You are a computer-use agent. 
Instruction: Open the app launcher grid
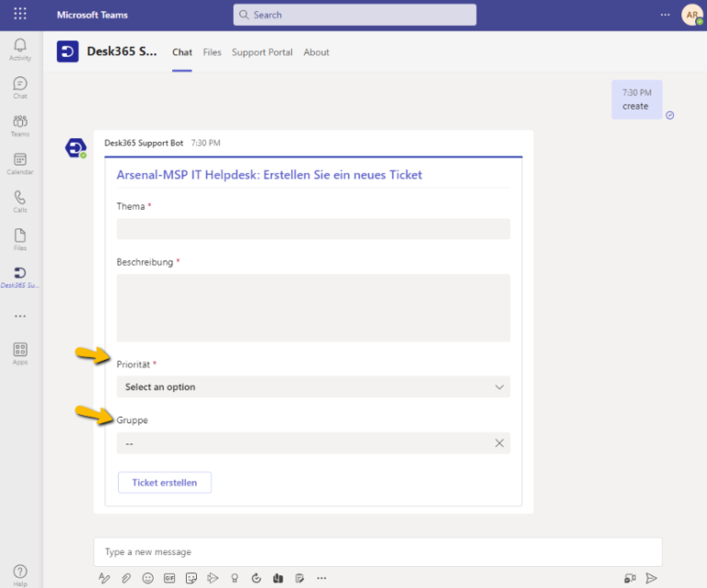20,14
